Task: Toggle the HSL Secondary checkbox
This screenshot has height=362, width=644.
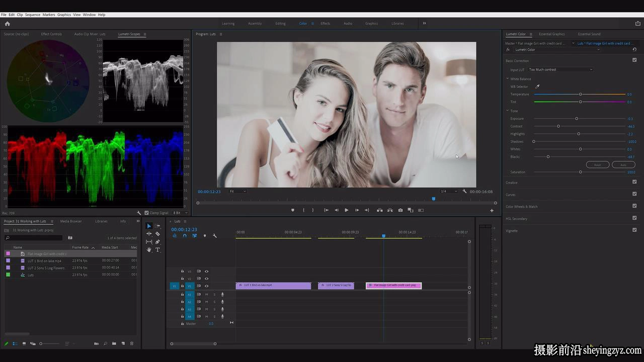Action: 634,218
